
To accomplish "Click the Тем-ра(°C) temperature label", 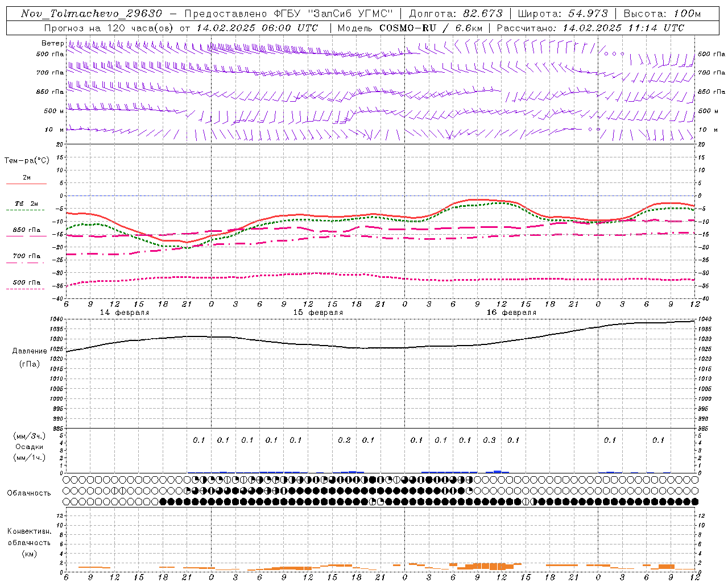I will 27,161.
